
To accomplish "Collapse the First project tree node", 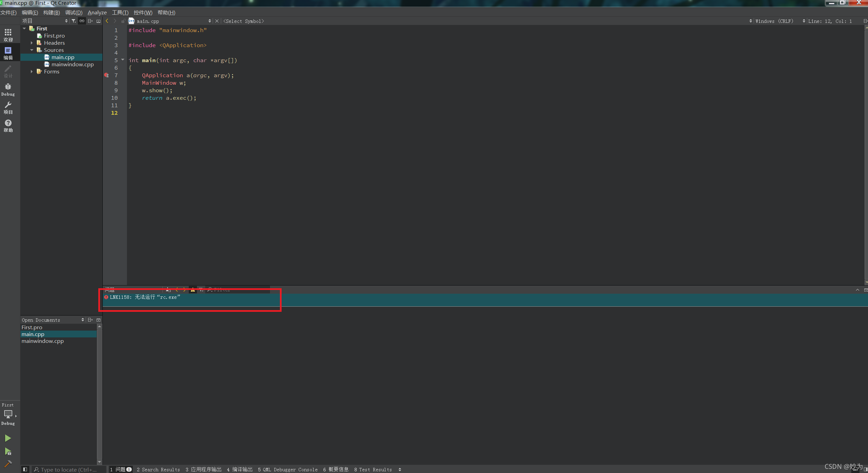I will [x=24, y=28].
